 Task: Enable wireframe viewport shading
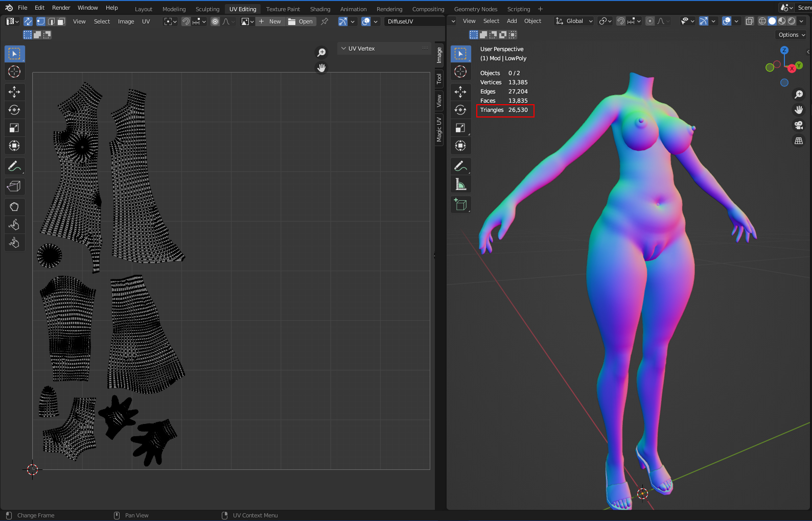(x=762, y=21)
